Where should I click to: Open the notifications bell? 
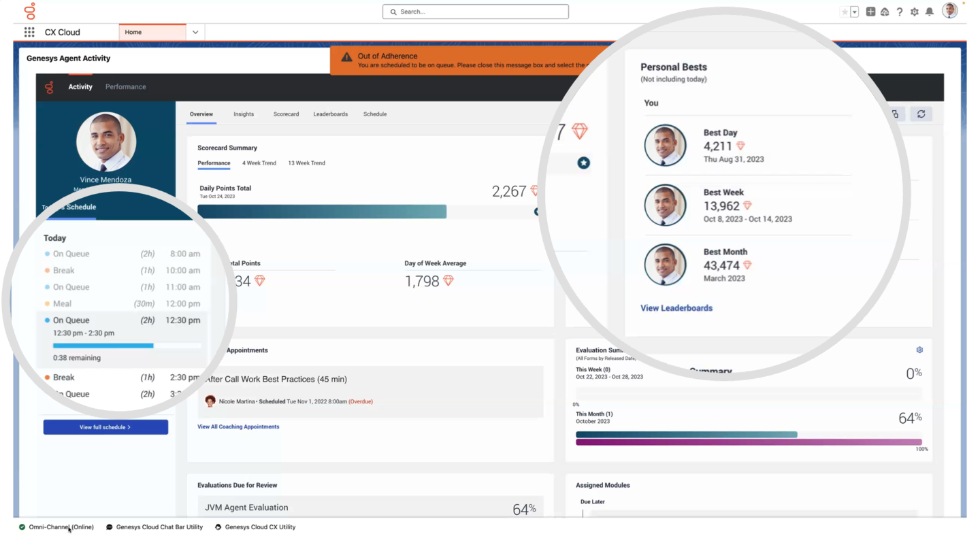coord(930,12)
